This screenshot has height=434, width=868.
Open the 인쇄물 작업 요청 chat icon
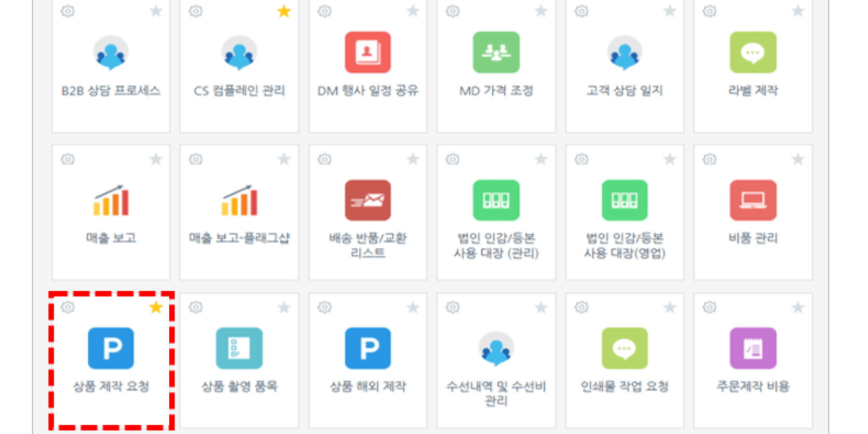(x=624, y=348)
